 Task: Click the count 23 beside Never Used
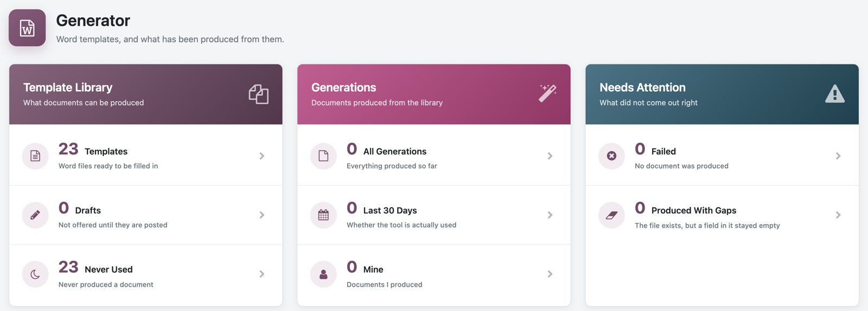(68, 267)
